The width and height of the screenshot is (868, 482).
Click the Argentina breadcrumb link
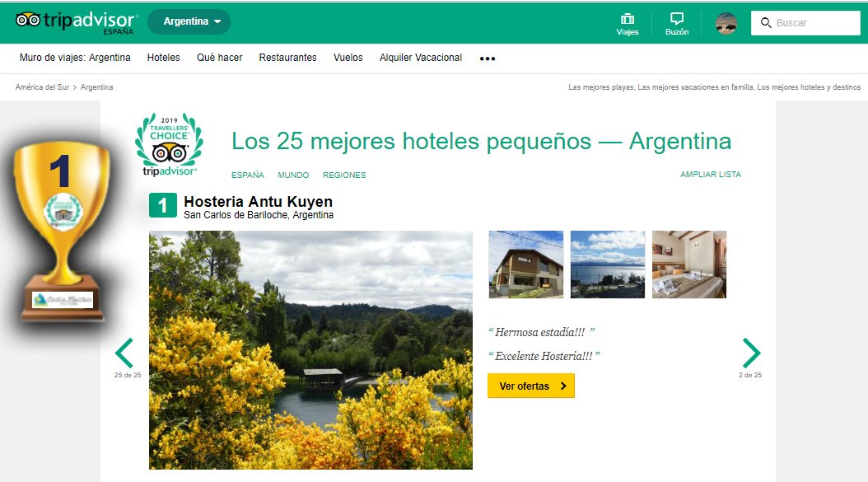[x=97, y=87]
